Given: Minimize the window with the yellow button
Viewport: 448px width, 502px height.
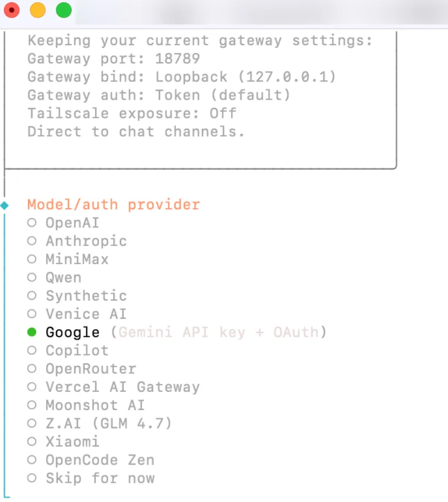Looking at the screenshot, I should pyautogui.click(x=38, y=10).
